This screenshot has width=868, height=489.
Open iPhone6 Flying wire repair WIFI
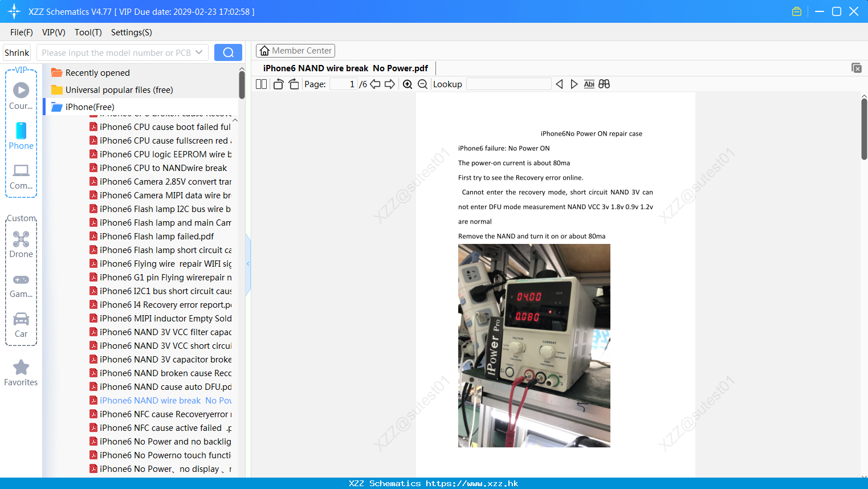[160, 263]
